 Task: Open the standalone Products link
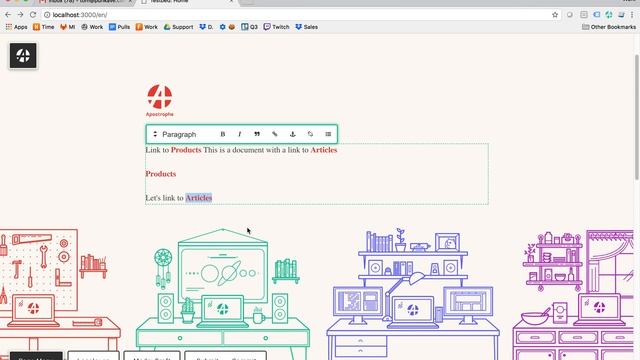[x=161, y=174]
